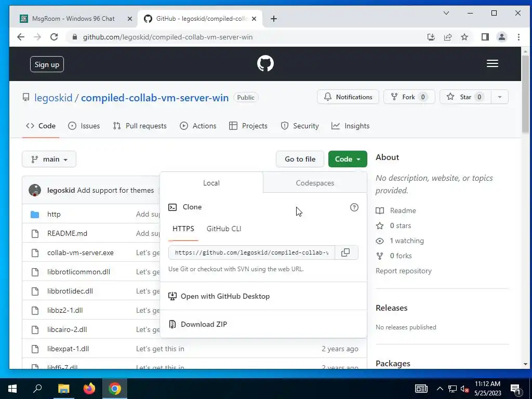The width and height of the screenshot is (532, 399).
Task: Copy the HTTPS clone URL to clipboard
Action: pos(345,252)
